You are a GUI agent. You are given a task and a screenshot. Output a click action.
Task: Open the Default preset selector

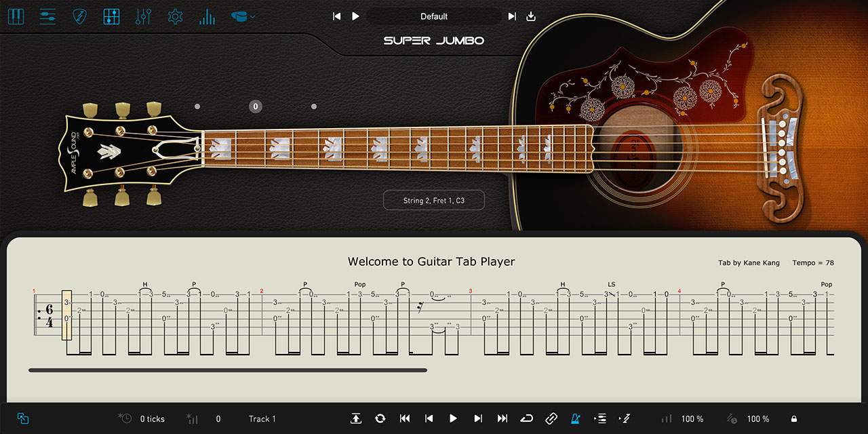coord(434,16)
